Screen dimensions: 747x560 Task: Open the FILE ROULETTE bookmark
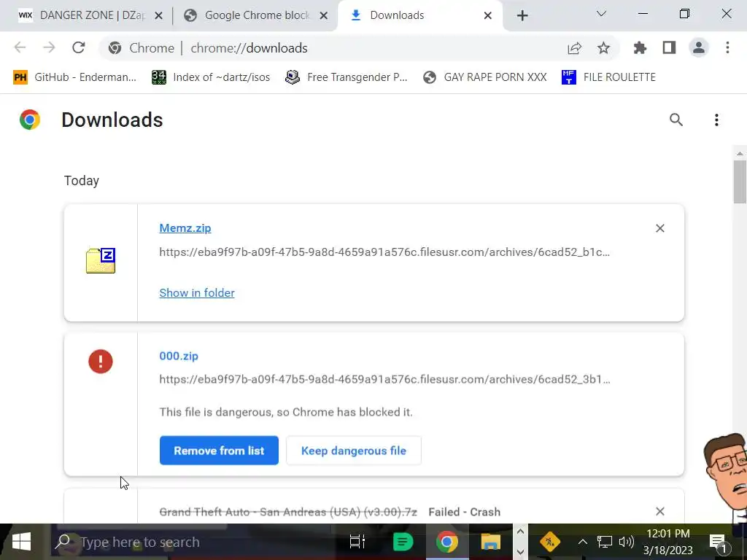click(608, 77)
